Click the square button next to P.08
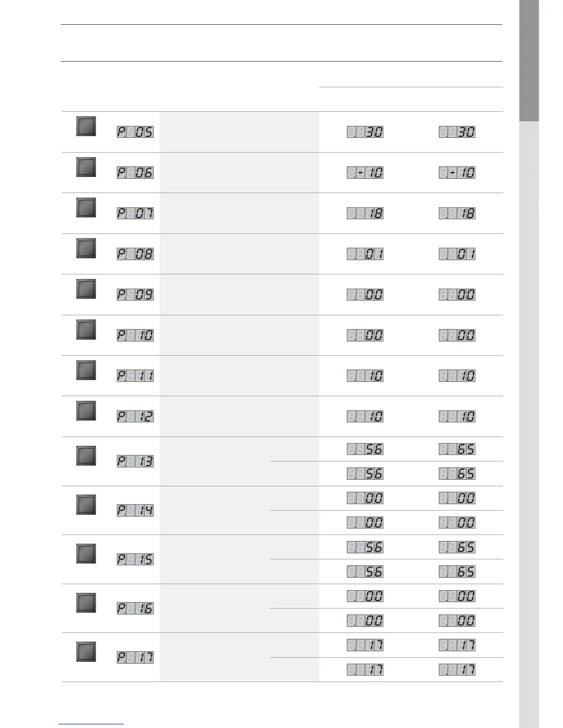 click(86, 248)
